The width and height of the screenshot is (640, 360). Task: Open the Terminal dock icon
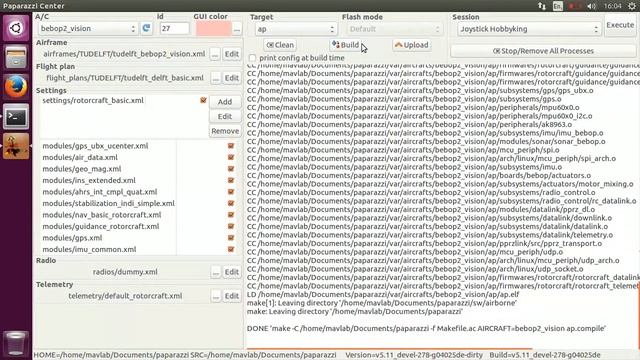[x=16, y=117]
